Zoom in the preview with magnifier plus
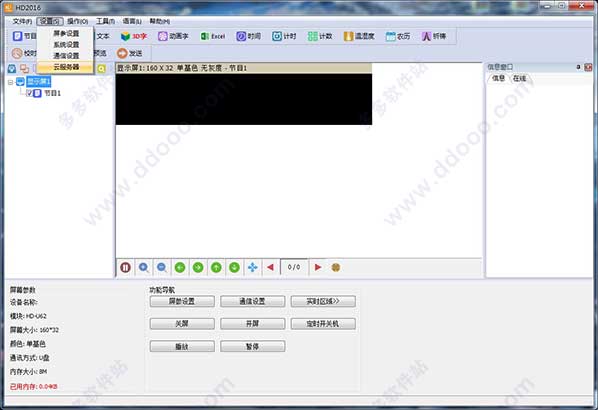 coord(143,267)
